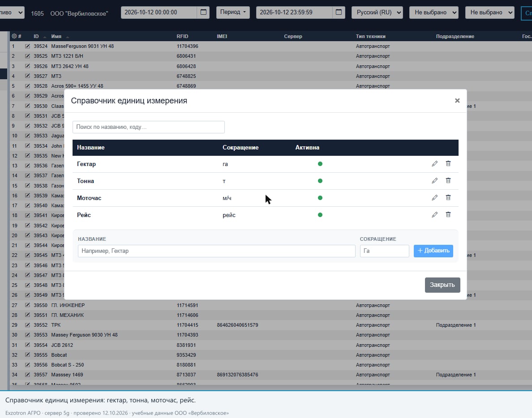This screenshot has height=418, width=532.
Task: Edit row 39526 МТЗ 2642 via edit icon
Action: [x=27, y=66]
